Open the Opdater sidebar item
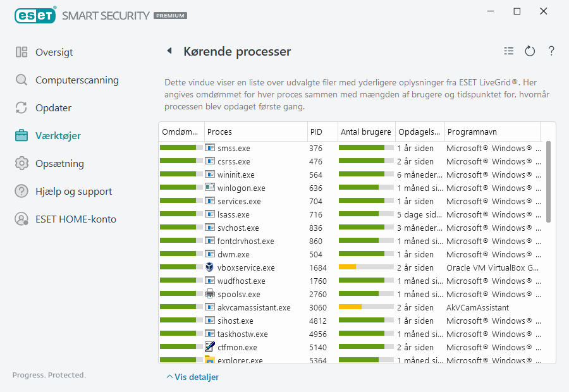 coord(53,108)
